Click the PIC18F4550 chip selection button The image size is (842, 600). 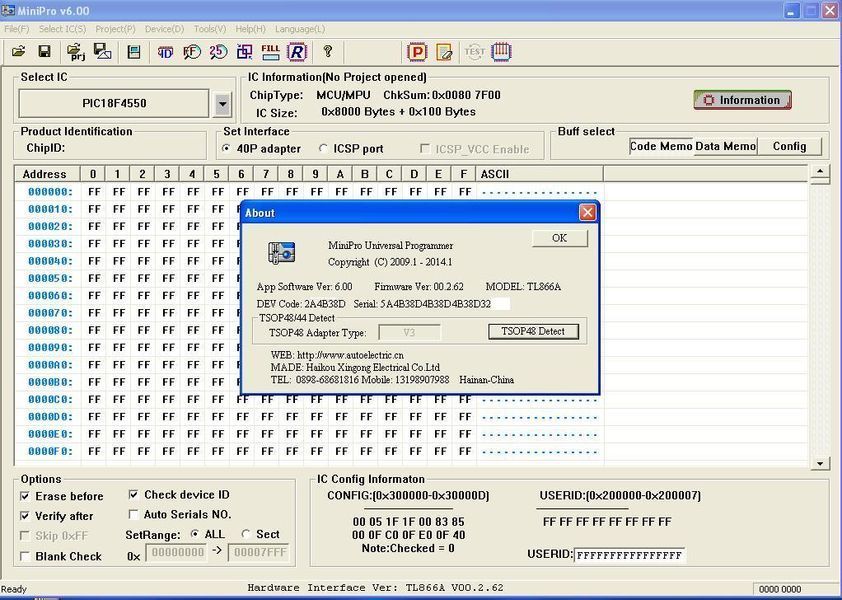coord(114,103)
